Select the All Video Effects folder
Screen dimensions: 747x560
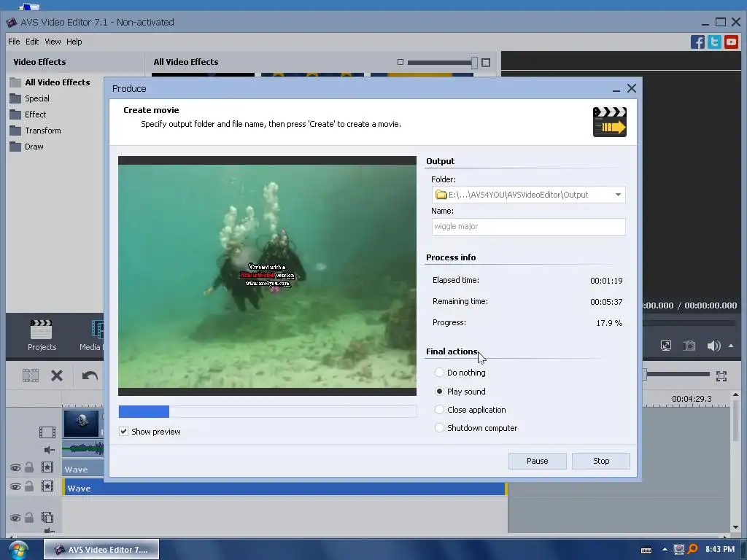click(x=50, y=82)
